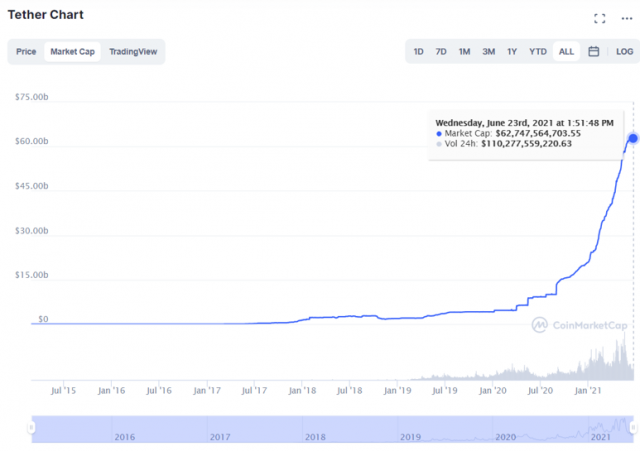Click the $60.00b y-axis label
Viewport: 640px width, 451px height.
coord(31,141)
